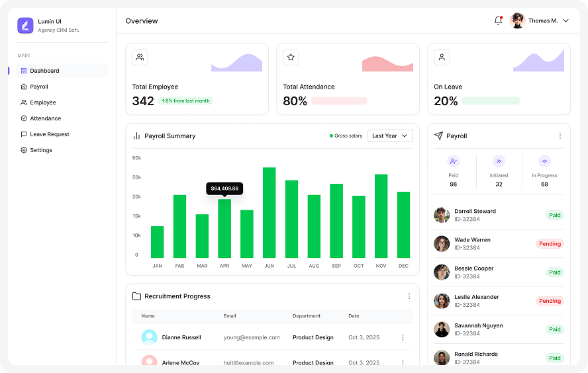The height and width of the screenshot is (373, 588).
Task: Select Attendance in the sidebar menu
Action: coord(45,118)
